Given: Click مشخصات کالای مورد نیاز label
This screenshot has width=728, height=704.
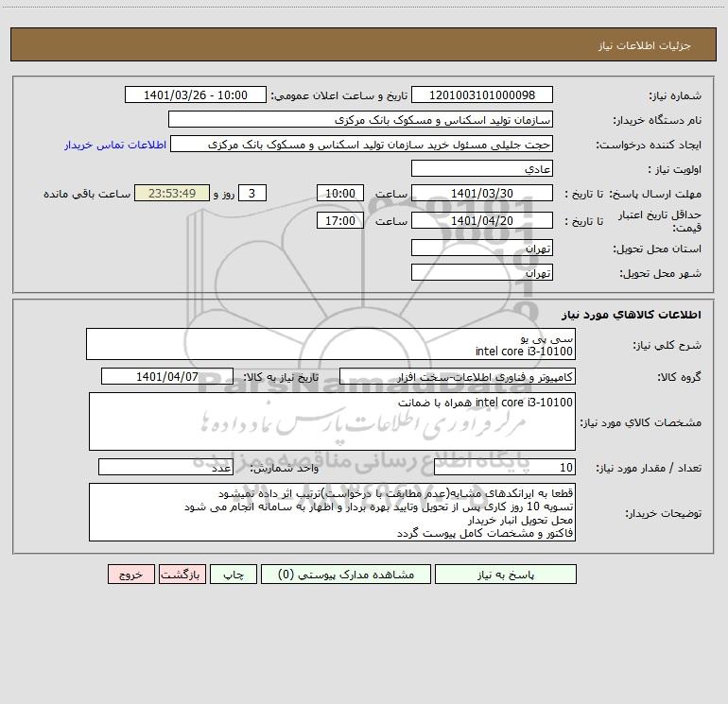Looking at the screenshot, I should 641,422.
